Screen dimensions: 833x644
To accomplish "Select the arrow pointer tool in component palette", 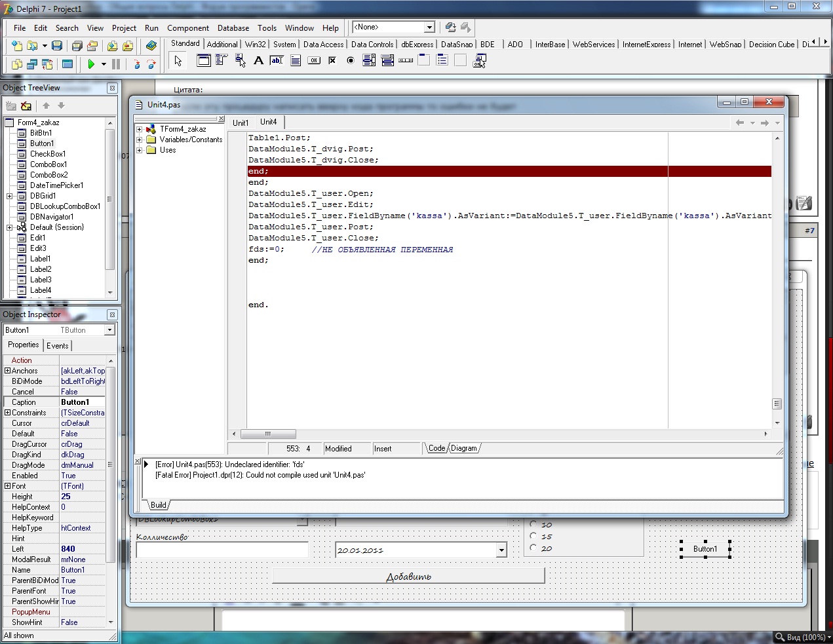I will click(x=178, y=61).
